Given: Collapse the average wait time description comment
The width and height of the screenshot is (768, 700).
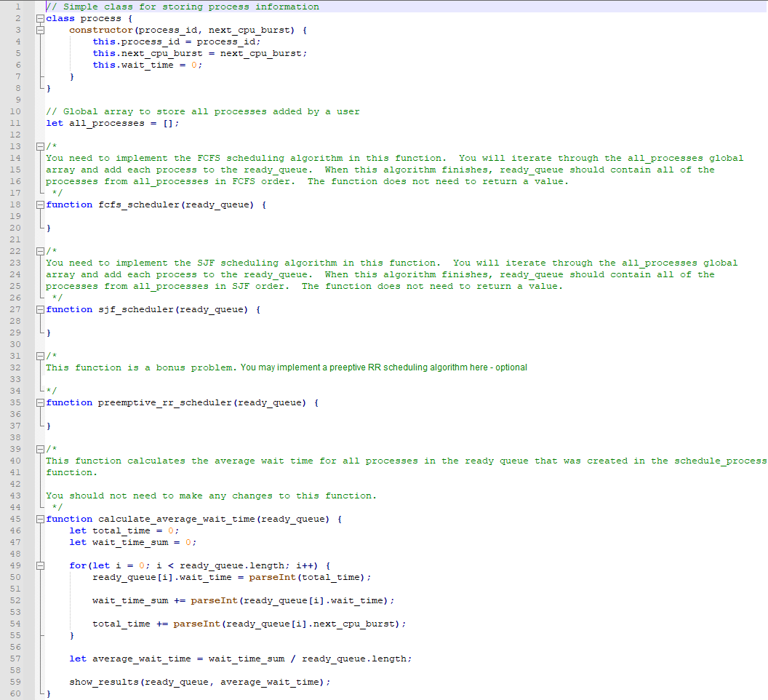Looking at the screenshot, I should point(39,449).
